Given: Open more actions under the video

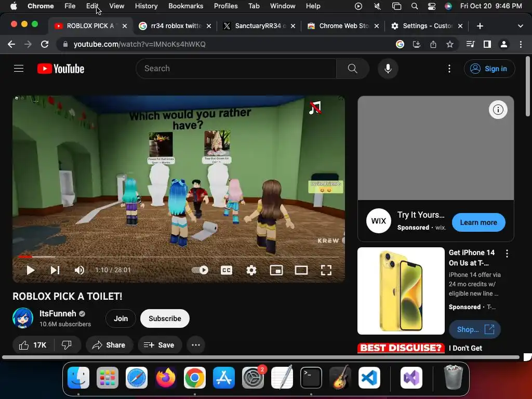Looking at the screenshot, I should [x=196, y=345].
